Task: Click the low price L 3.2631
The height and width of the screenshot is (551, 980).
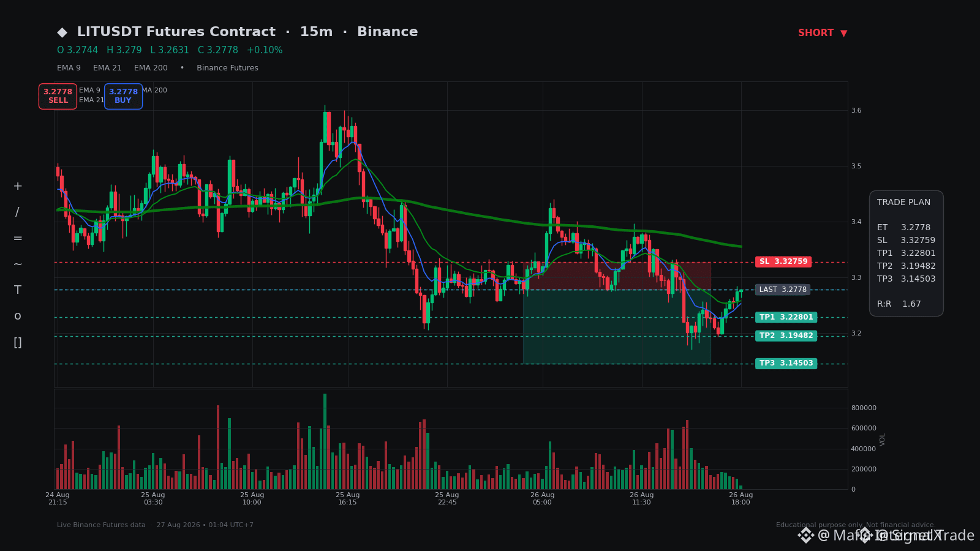Action: [x=170, y=50]
